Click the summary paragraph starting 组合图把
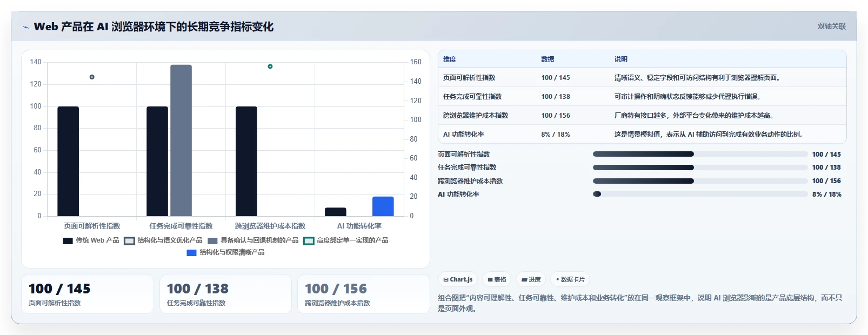Viewport: 868px width, 335px height. point(640,303)
